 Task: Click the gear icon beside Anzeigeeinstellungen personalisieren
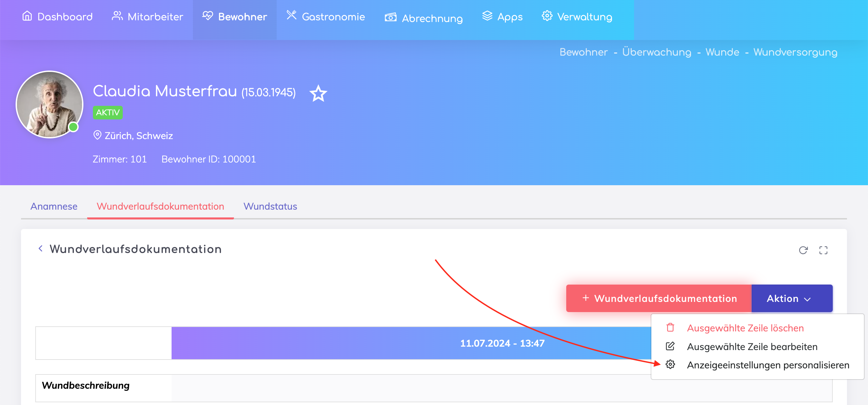[x=670, y=365]
